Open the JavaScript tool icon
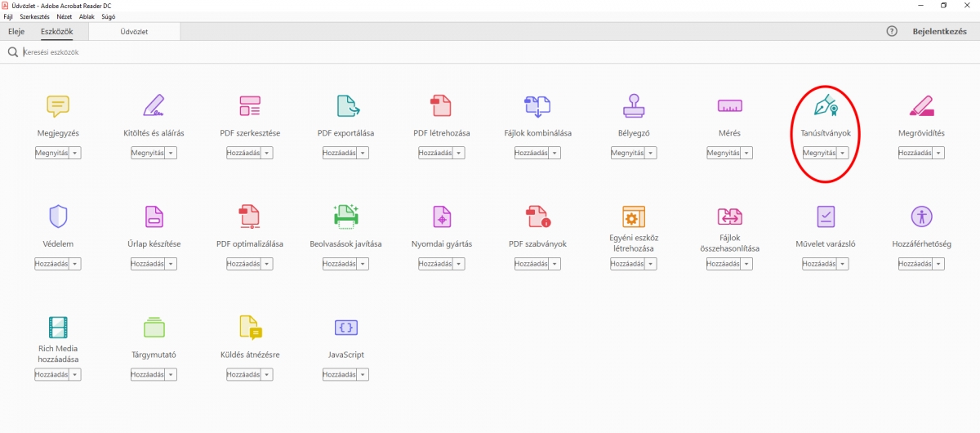The height and width of the screenshot is (433, 980). [x=345, y=327]
